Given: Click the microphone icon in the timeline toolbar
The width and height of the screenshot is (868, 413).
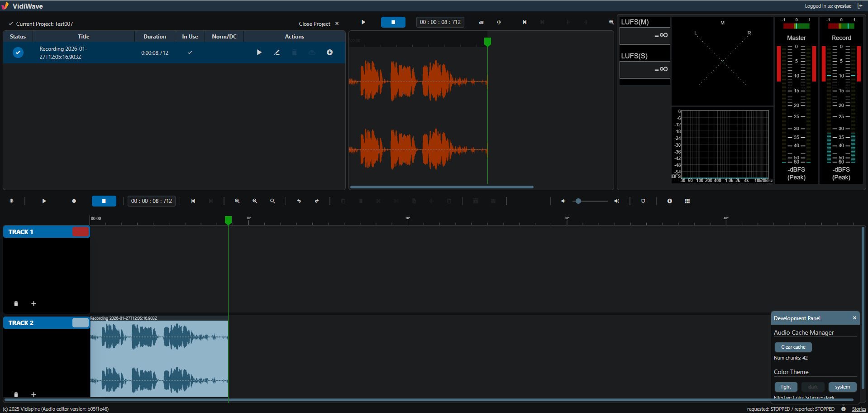Looking at the screenshot, I should 12,201.
